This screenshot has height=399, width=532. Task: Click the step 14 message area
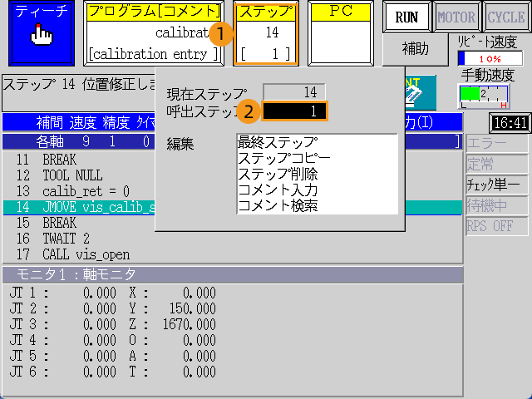[79, 93]
